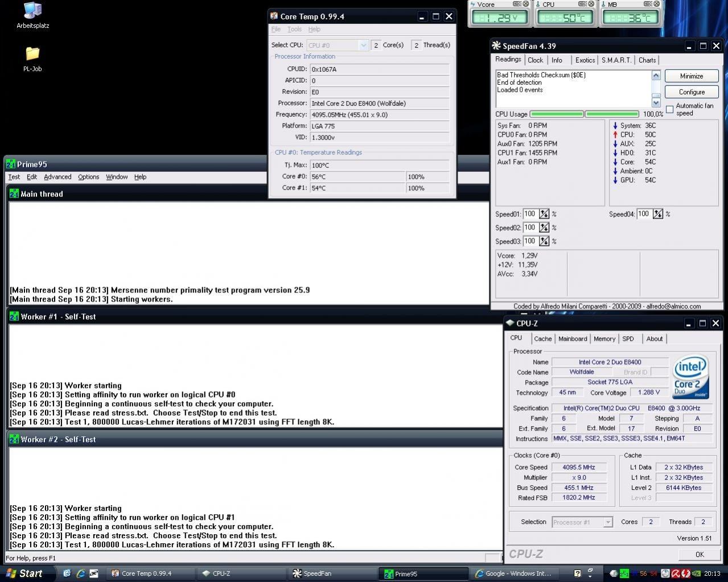Click the Core Temp title bar icon
728x582 pixels.
click(x=274, y=16)
